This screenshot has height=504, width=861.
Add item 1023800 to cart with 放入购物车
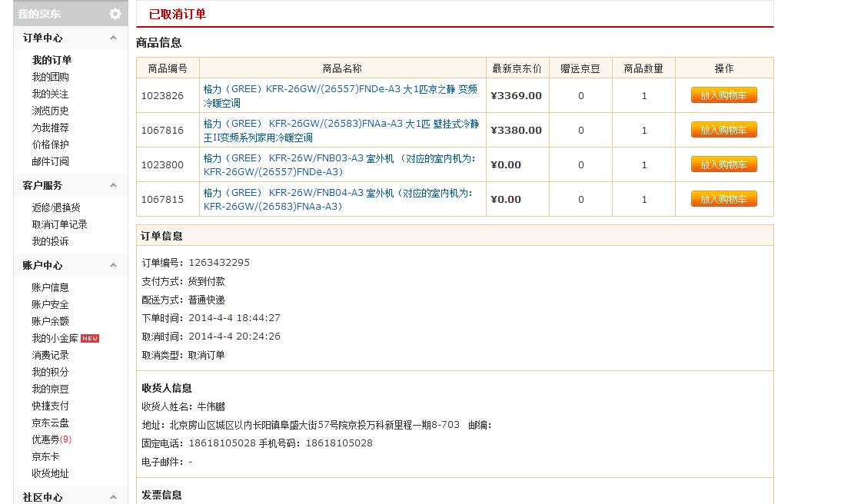723,164
